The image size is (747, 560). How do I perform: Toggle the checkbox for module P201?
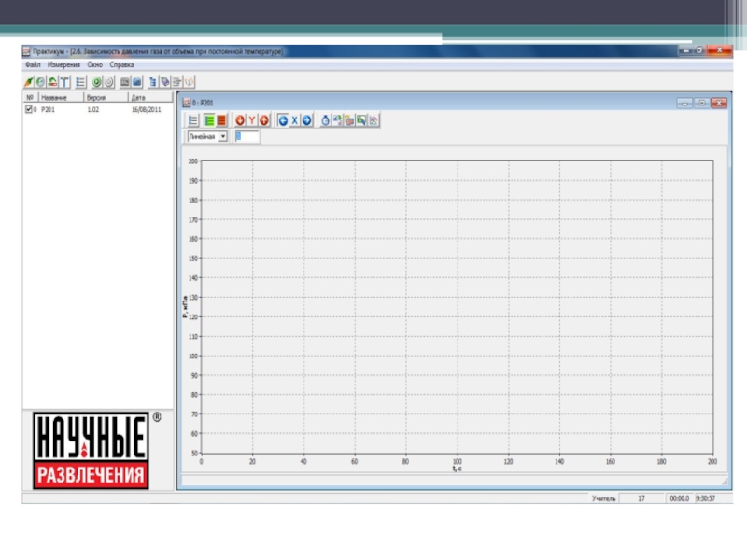pyautogui.click(x=29, y=109)
